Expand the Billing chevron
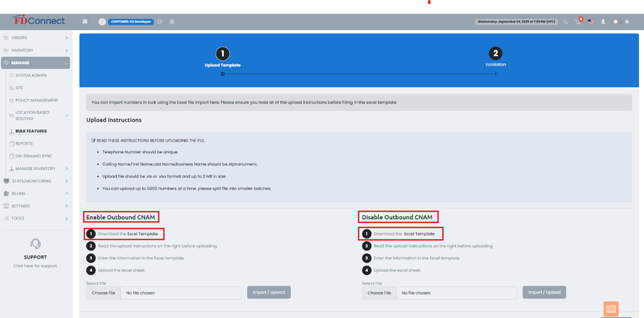644x318 pixels. [67, 194]
